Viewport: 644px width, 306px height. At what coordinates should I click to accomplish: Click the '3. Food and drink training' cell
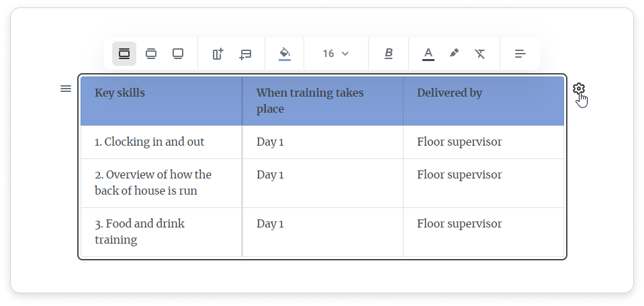tap(140, 232)
